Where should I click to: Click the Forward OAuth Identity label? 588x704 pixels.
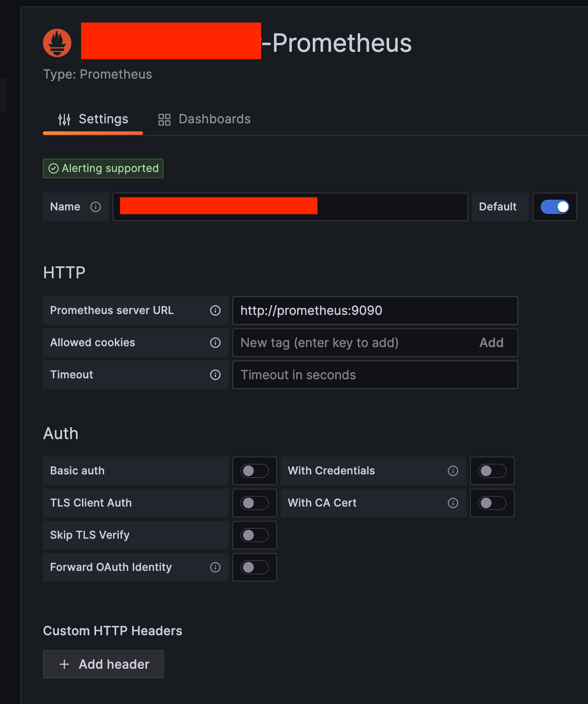[111, 568]
